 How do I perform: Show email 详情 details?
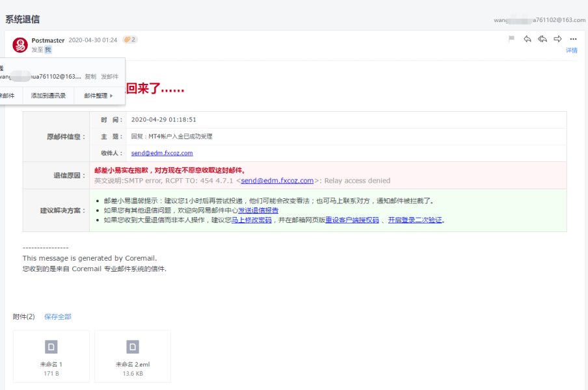point(571,50)
